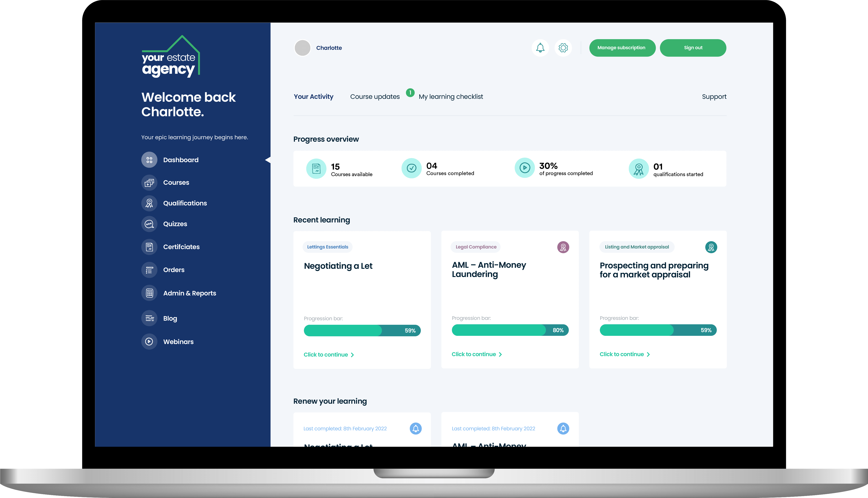Click the Renew your learning heading
868x498 pixels.
330,401
